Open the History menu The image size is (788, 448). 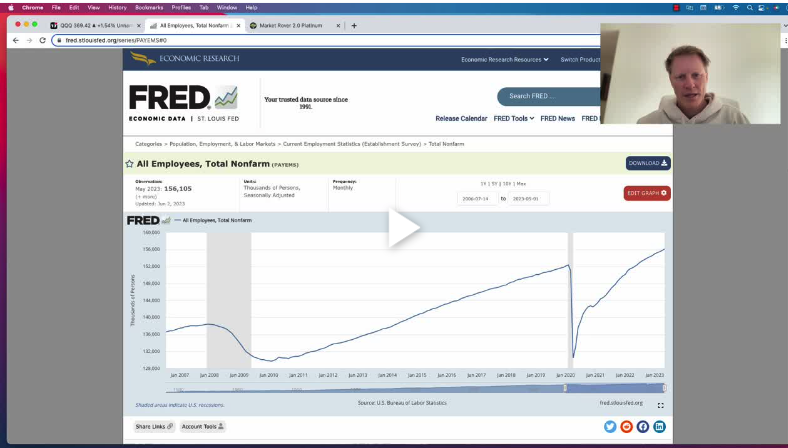[118, 8]
